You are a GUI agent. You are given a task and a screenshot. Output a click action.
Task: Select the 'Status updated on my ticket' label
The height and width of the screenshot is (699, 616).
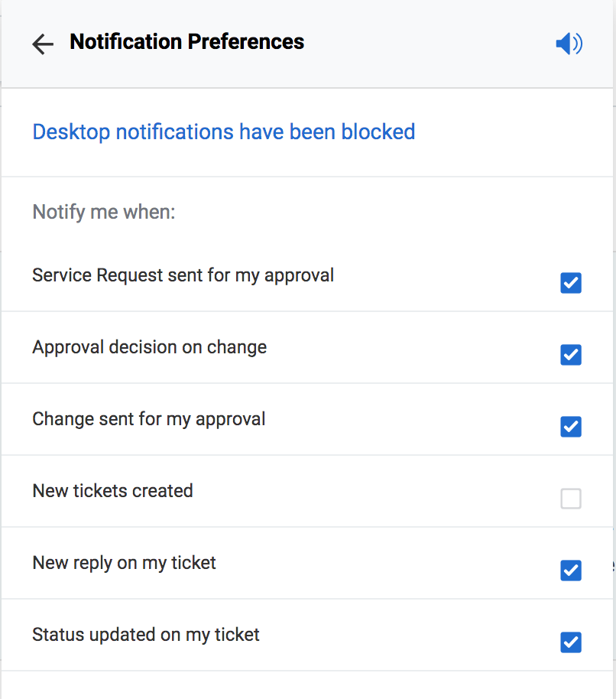pyautogui.click(x=146, y=635)
